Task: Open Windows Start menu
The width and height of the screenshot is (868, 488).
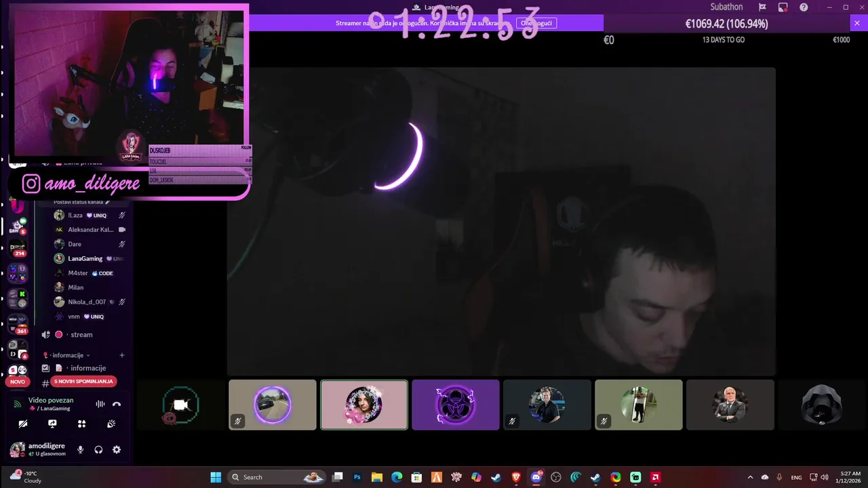Action: [x=216, y=477]
